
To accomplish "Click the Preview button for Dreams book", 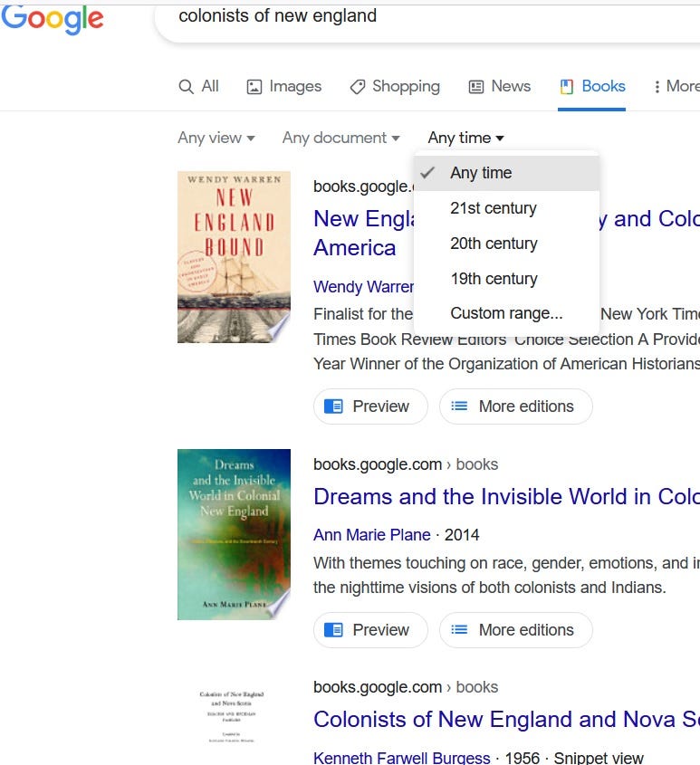I will (370, 630).
